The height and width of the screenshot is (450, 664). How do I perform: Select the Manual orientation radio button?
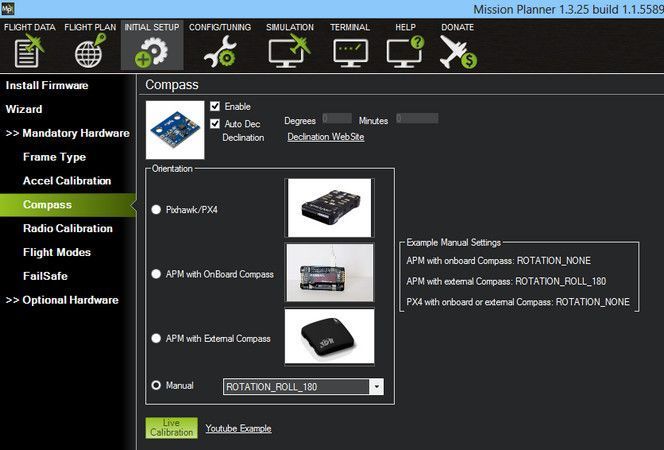(x=156, y=385)
